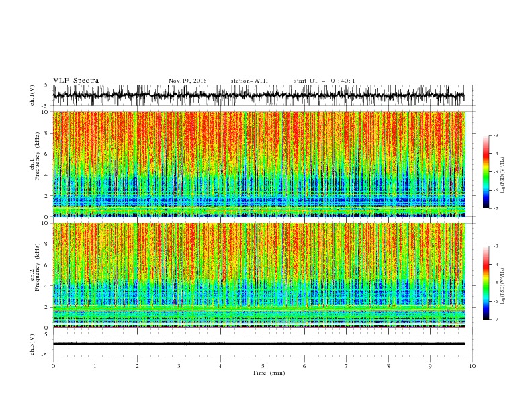
Task: Click the "2" tick on the time axis
Action: point(137,366)
